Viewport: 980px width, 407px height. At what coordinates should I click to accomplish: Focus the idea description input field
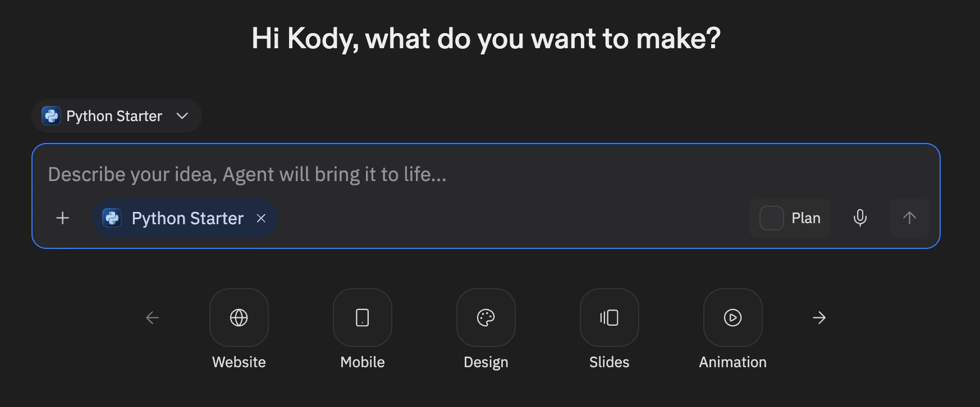[393, 174]
